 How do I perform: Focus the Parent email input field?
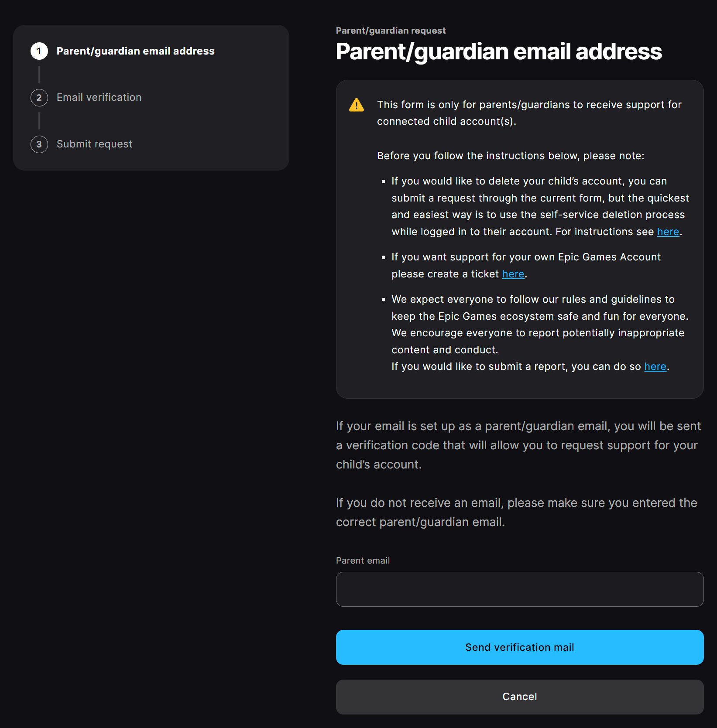pyautogui.click(x=520, y=589)
